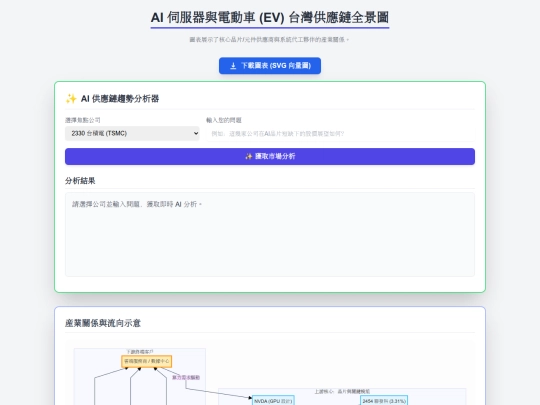Click the purple get market analysis button

270,156
